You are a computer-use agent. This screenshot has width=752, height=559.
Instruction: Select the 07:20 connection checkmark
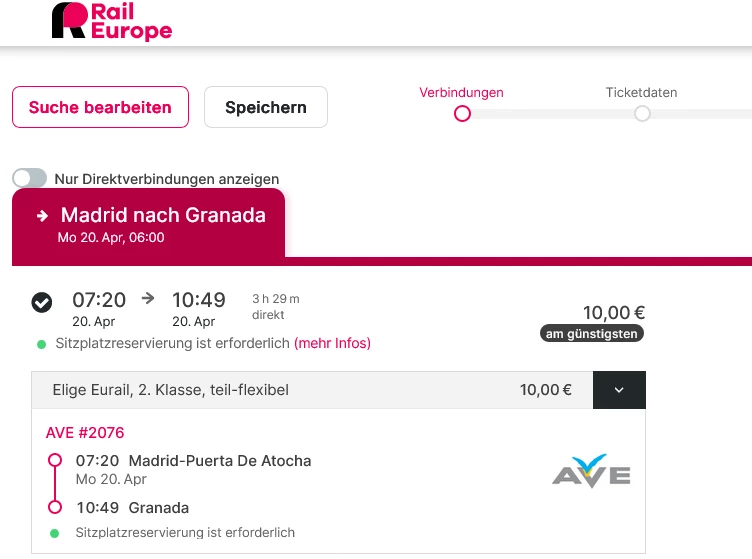point(42,302)
